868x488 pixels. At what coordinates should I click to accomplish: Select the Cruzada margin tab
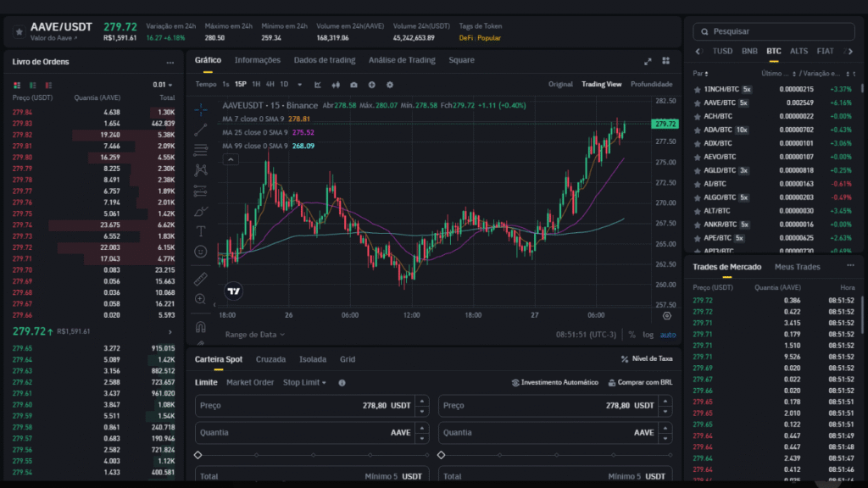click(x=270, y=359)
